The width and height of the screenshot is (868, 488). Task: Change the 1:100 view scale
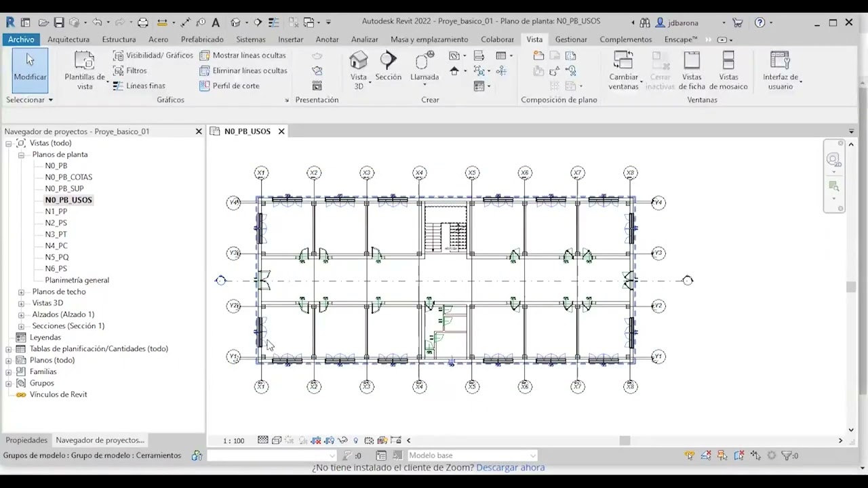tap(233, 441)
